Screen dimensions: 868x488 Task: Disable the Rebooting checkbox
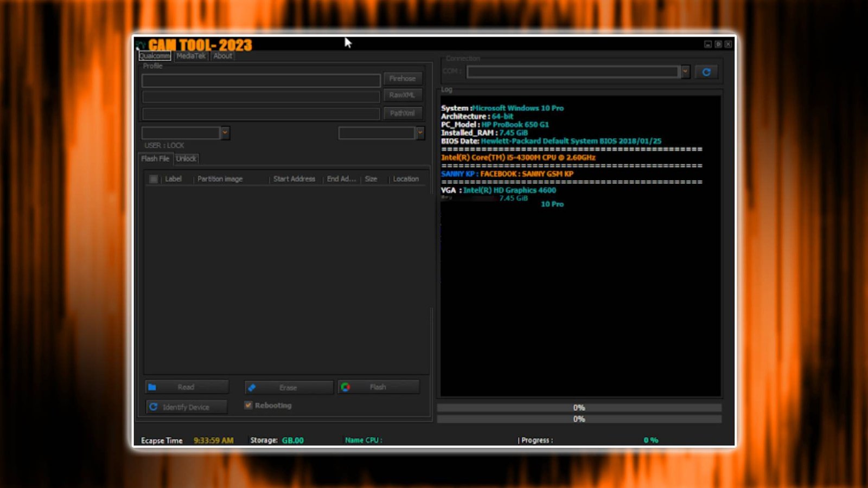[248, 405]
